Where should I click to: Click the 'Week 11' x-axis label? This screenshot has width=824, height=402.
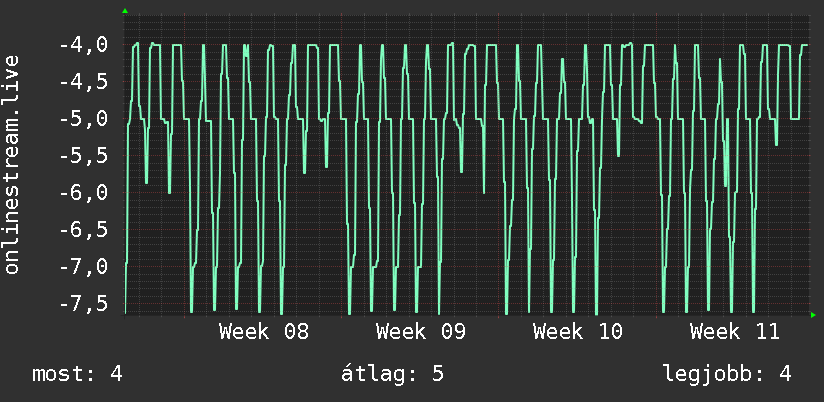click(735, 332)
